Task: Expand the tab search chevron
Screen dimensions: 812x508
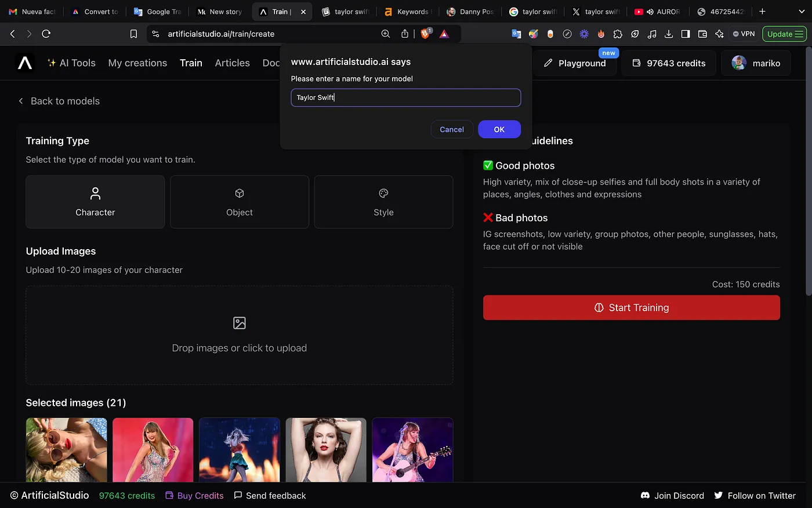Action: (x=802, y=11)
